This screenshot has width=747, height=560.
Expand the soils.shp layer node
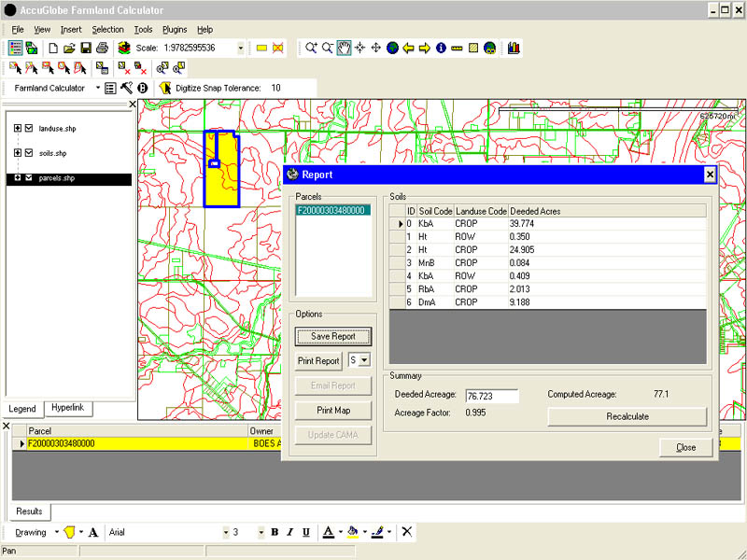(x=18, y=153)
